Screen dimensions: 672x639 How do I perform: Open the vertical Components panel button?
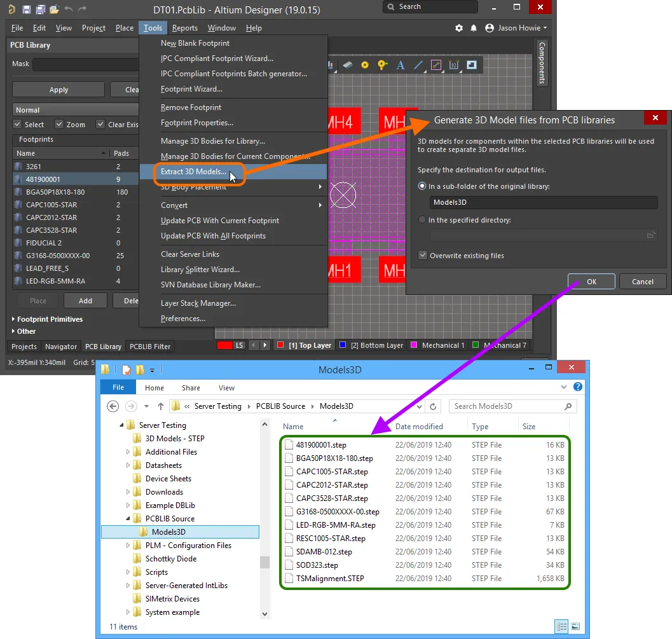[x=542, y=62]
